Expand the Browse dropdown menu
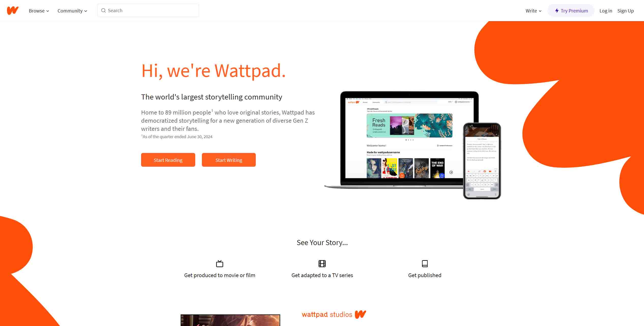 39,11
